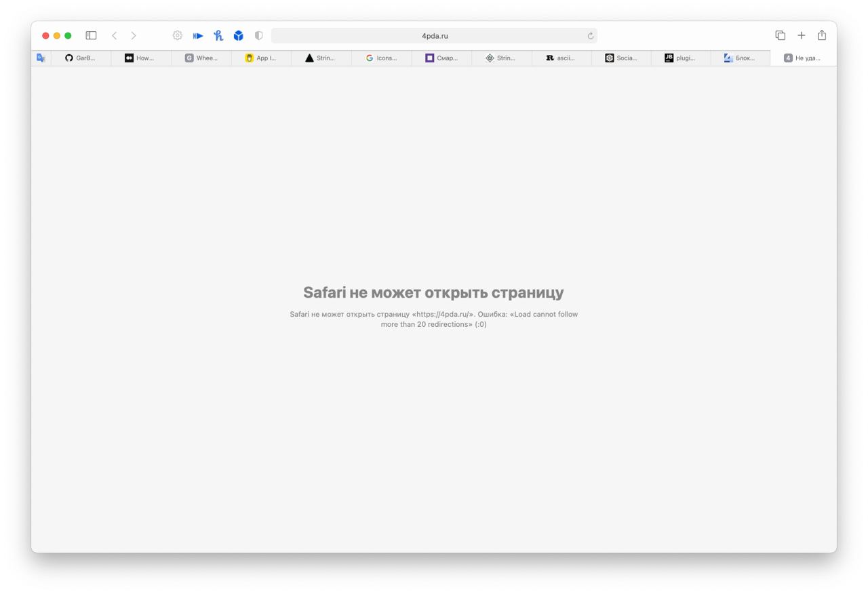This screenshot has width=868, height=594.
Task: Go back to the previous page
Action: (x=114, y=35)
